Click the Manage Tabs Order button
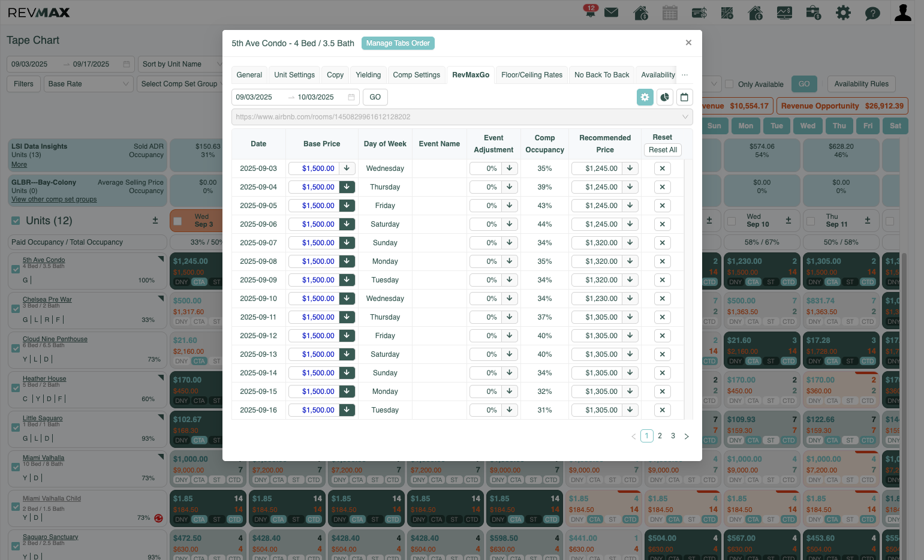Viewport: 924px width, 560px height. pyautogui.click(x=398, y=43)
